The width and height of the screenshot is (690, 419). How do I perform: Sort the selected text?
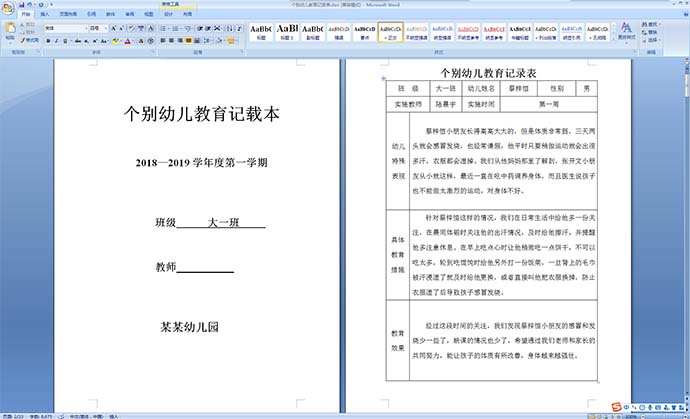[x=230, y=28]
